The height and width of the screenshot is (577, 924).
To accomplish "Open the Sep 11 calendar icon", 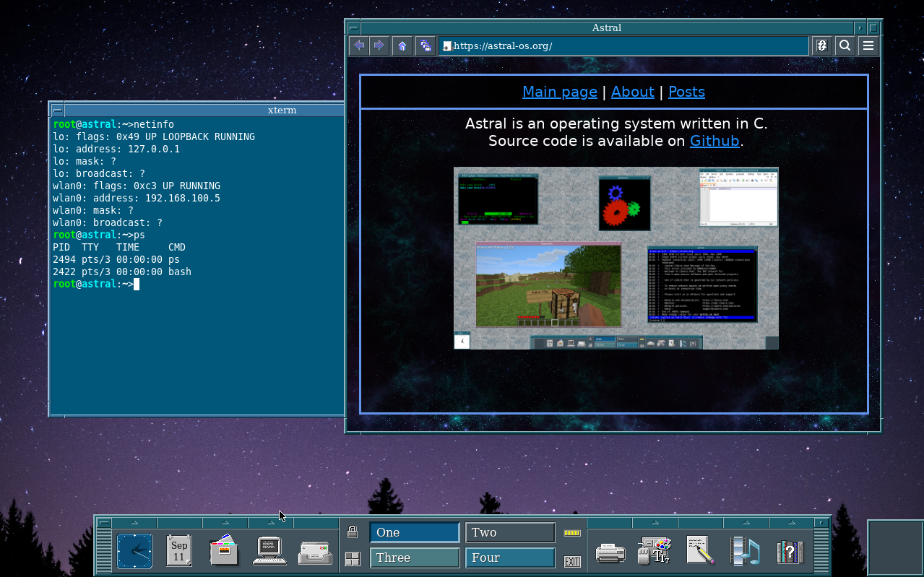I will point(179,552).
